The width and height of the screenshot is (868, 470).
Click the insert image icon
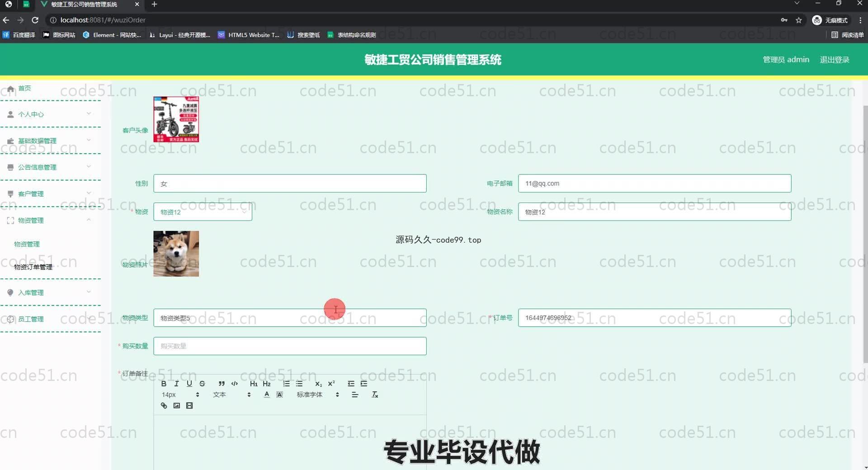click(177, 406)
